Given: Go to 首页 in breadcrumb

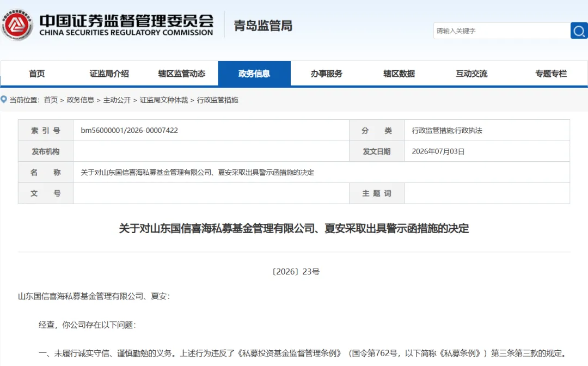Looking at the screenshot, I should tap(51, 100).
